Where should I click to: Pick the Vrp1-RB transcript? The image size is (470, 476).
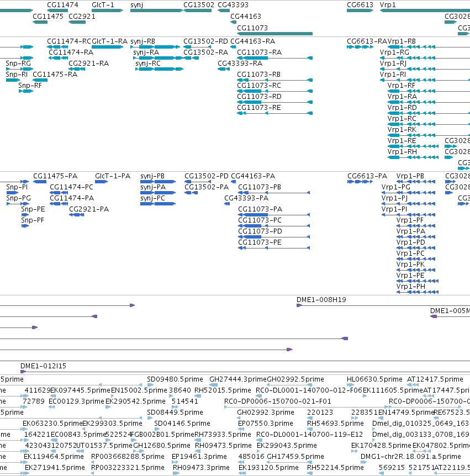click(429, 47)
